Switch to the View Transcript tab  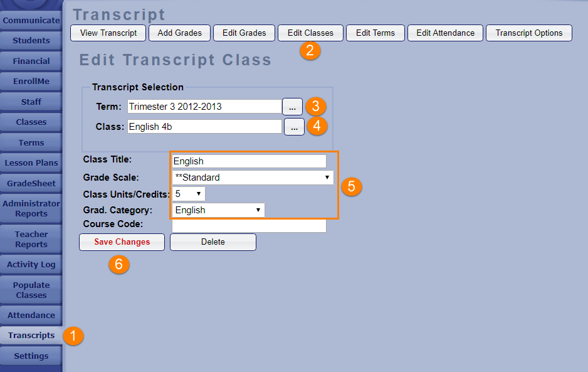point(108,33)
